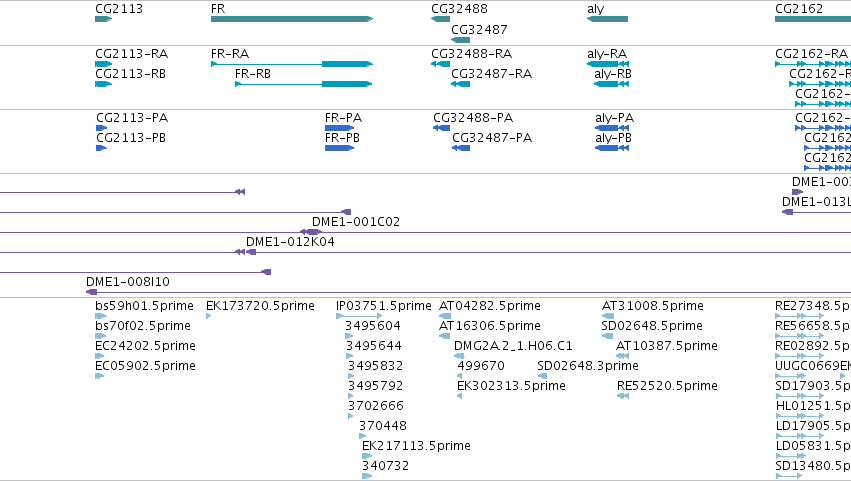Select EST SD02648.3prime

[542, 376]
